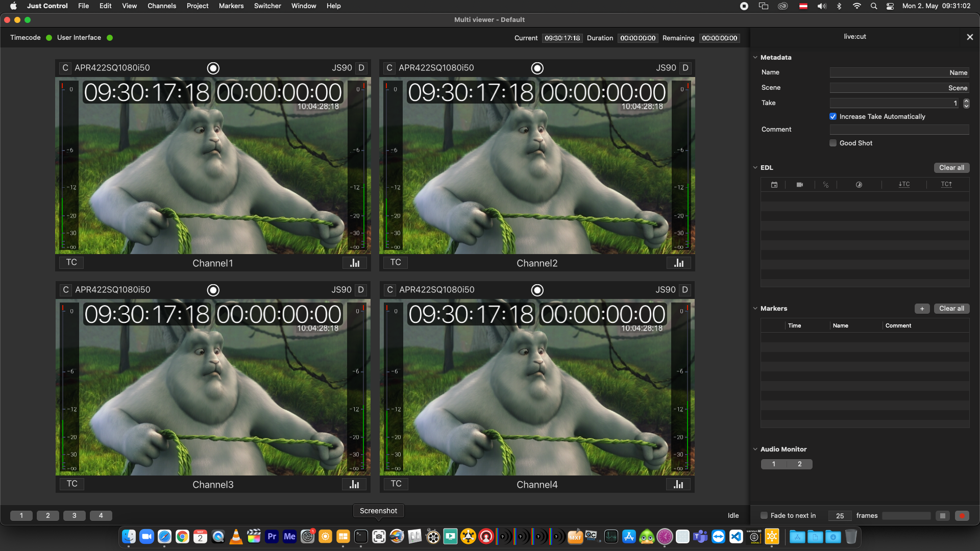Click the camera column icon in EDL
The image size is (980, 551).
pyautogui.click(x=800, y=185)
